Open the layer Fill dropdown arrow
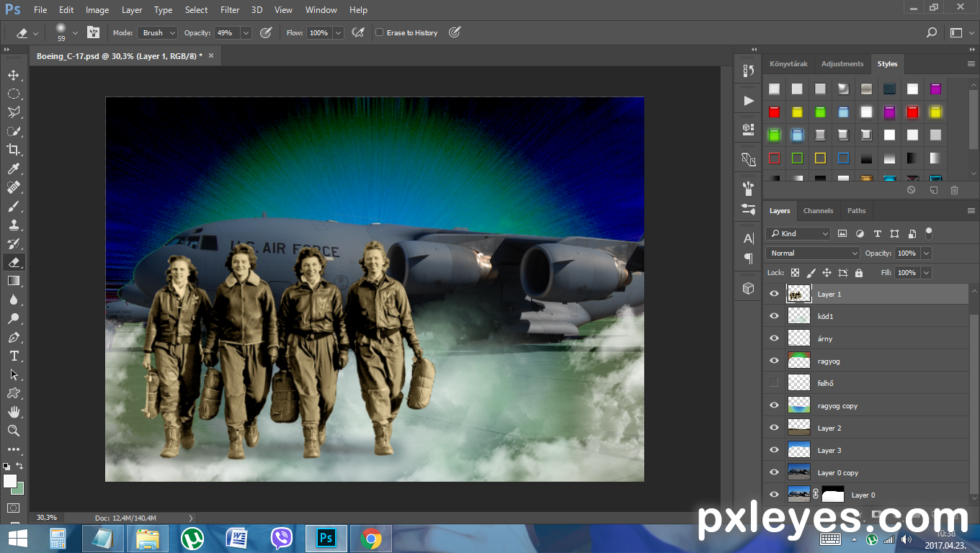The image size is (980, 553). [926, 273]
